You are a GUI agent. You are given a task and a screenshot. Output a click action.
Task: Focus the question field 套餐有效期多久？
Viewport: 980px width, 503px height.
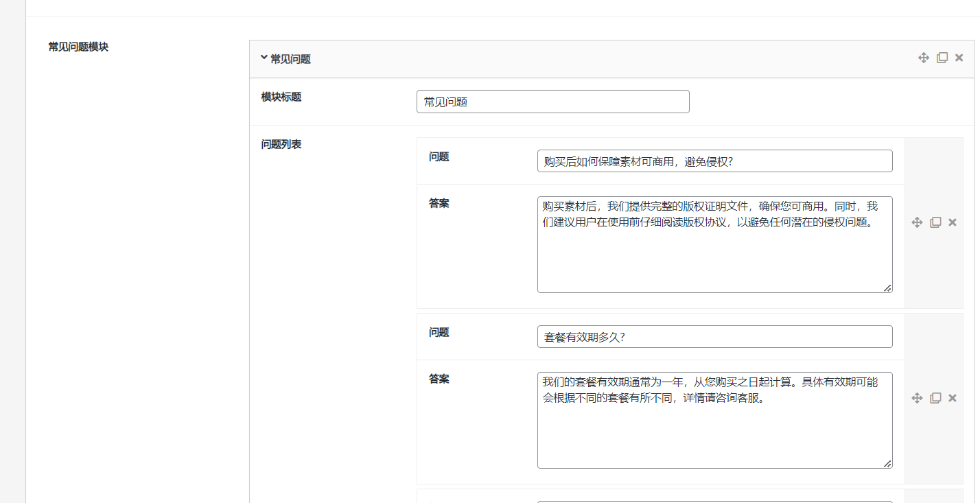point(714,337)
